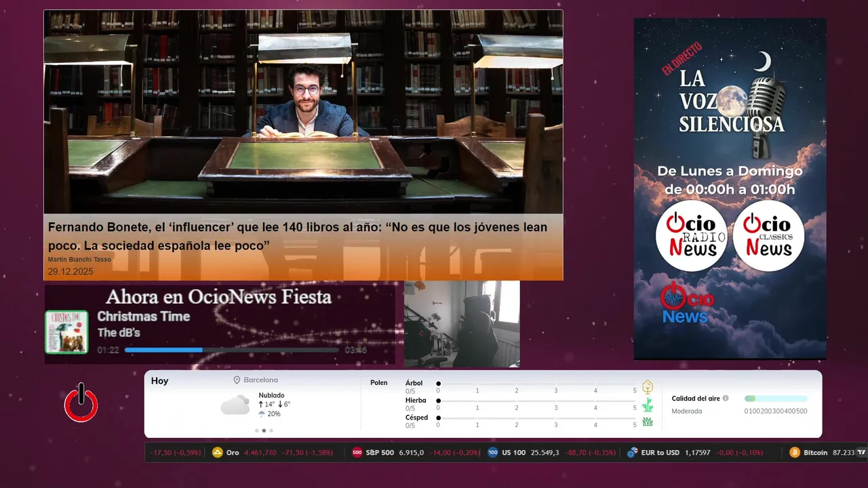The image size is (868, 488).
Task: Click the Hierba pollen level slider
Action: pos(536,401)
